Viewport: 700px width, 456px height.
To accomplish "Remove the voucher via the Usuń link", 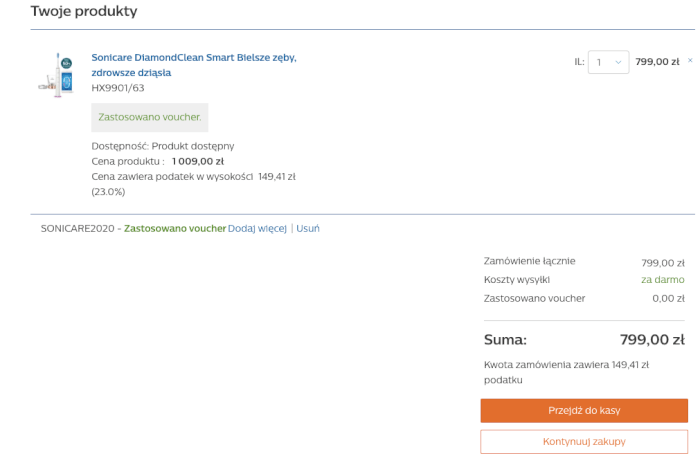I will [x=308, y=228].
